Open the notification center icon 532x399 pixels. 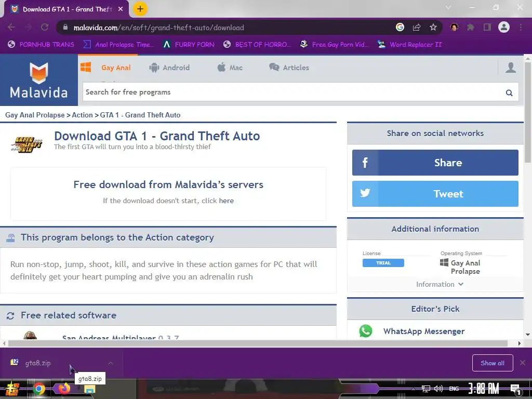tap(515, 390)
